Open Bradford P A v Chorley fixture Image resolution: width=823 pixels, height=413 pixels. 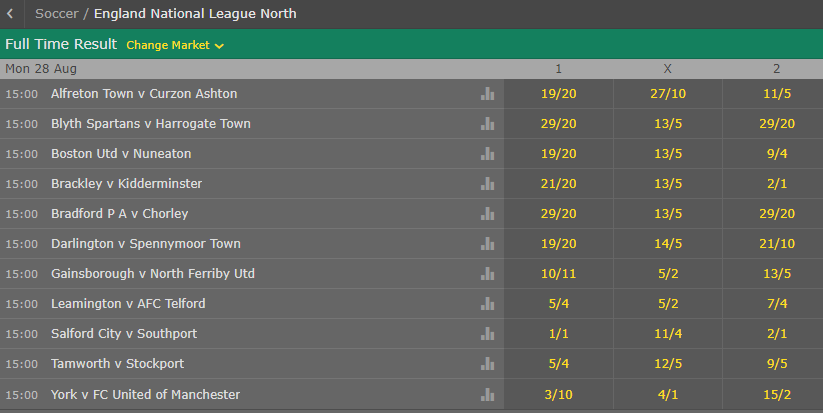(120, 214)
